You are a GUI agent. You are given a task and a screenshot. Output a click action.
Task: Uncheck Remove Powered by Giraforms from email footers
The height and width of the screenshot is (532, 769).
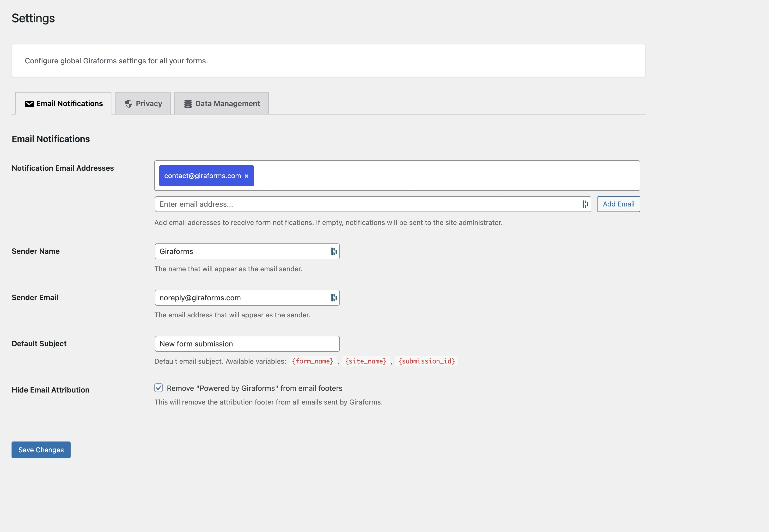(159, 388)
